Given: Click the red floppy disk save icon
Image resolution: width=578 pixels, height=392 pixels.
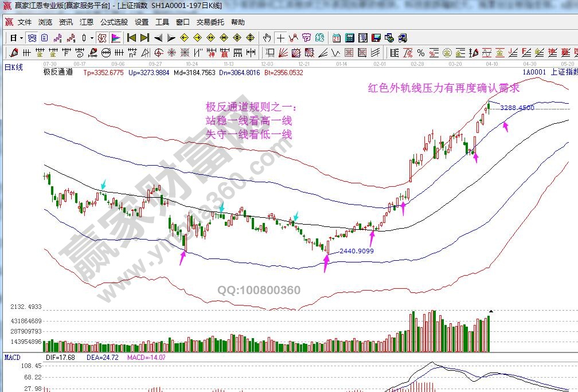Looking at the screenshot, I should [376, 38].
